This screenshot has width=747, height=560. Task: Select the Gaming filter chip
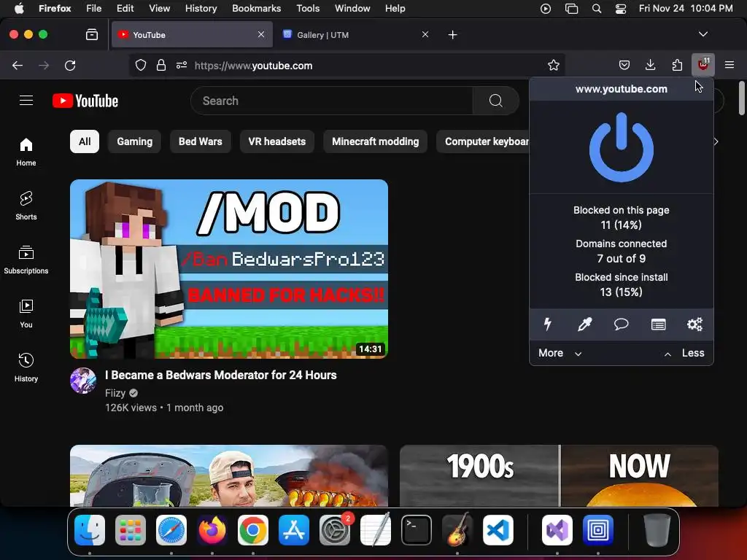[x=135, y=141]
